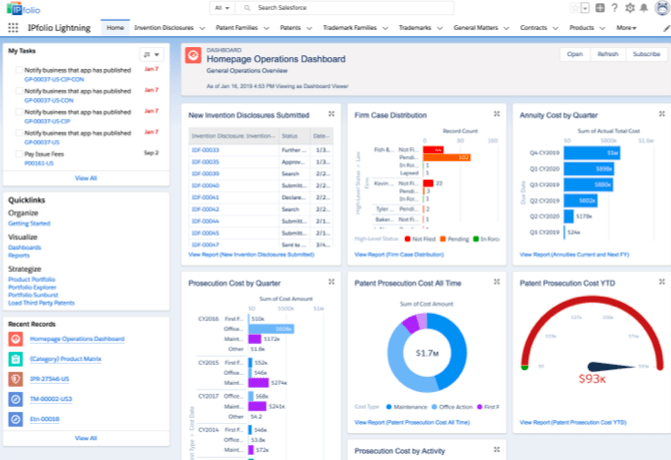The width and height of the screenshot is (671, 460).
Task: Check the task for GP-00037-US-CIP
Action: point(19,112)
